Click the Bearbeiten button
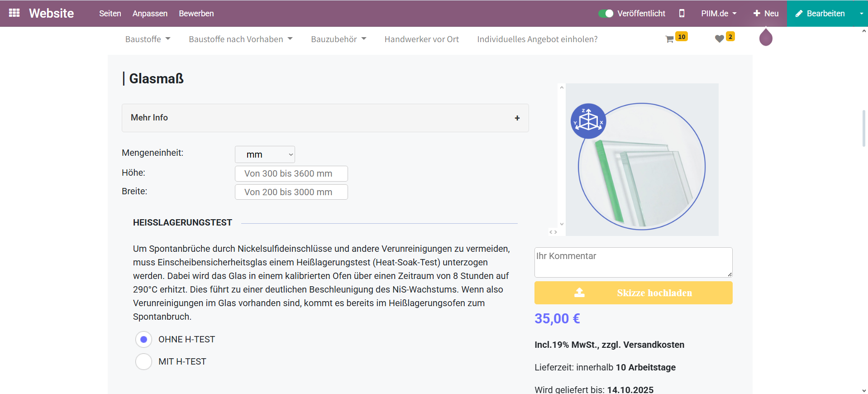This screenshot has height=394, width=868. coord(820,14)
